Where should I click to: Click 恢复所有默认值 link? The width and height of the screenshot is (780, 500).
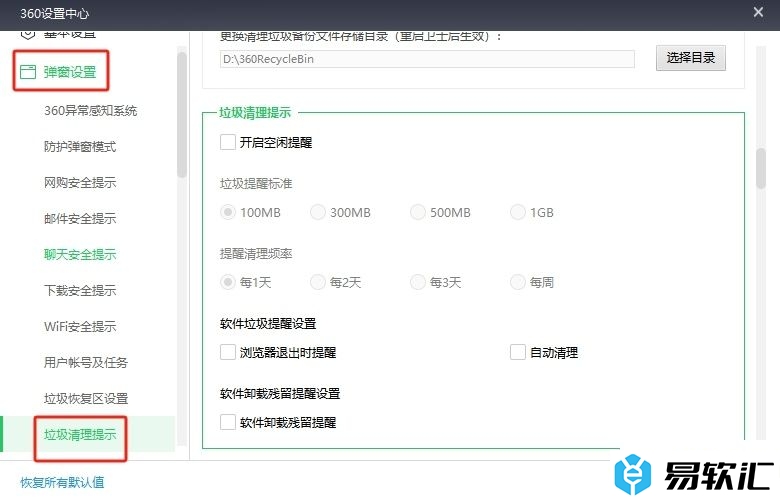point(62,482)
